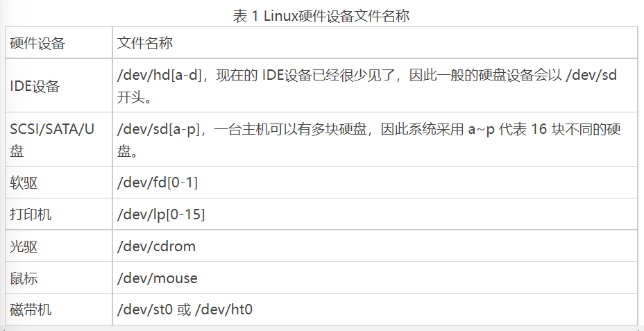
Task: Select the 鼠标 cell
Action: [x=59, y=278]
